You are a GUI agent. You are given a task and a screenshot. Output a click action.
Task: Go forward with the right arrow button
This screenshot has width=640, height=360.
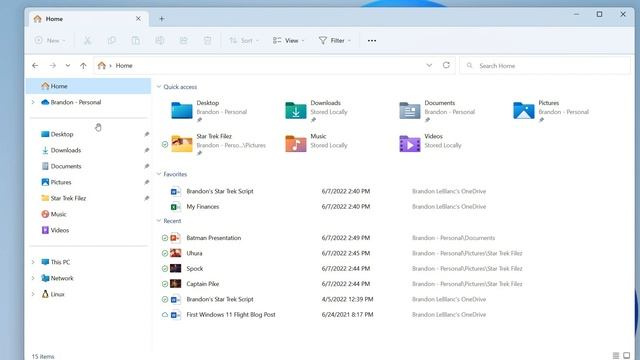pyautogui.click(x=52, y=65)
